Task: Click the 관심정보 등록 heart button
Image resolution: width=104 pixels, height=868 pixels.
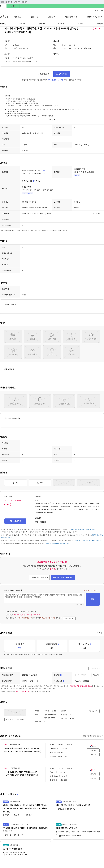Action: tap(43, 74)
